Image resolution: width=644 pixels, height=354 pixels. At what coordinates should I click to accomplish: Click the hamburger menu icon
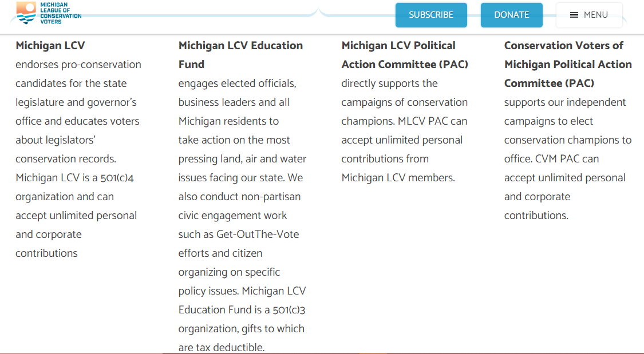coord(574,15)
